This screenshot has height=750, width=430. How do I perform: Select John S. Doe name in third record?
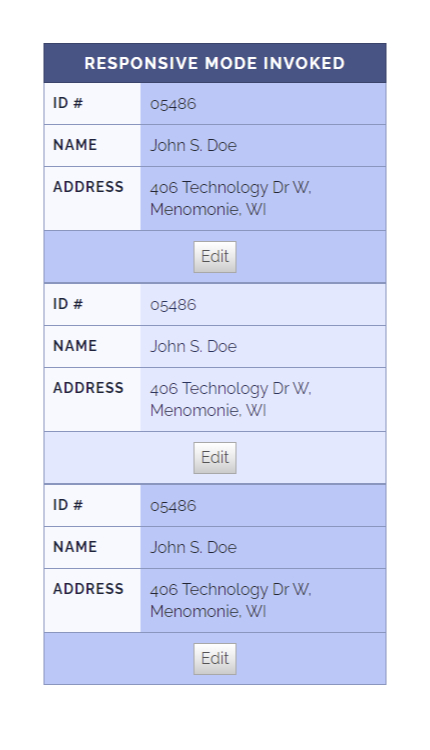tap(193, 547)
